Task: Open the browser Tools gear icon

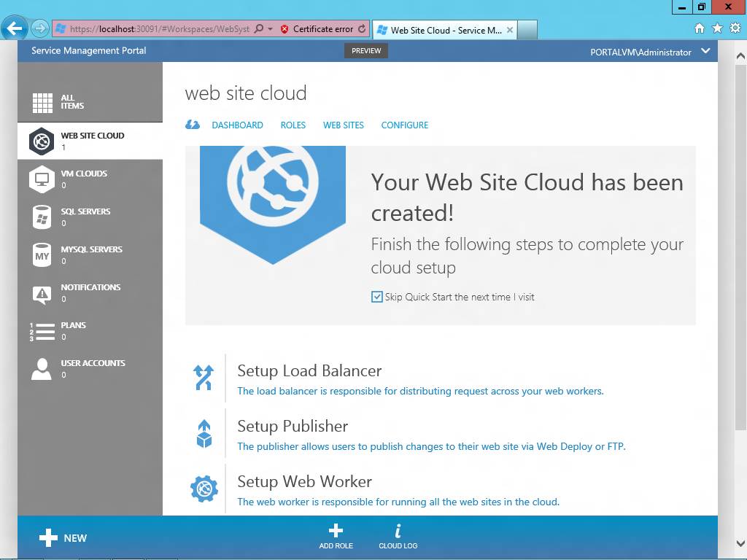Action: [735, 28]
